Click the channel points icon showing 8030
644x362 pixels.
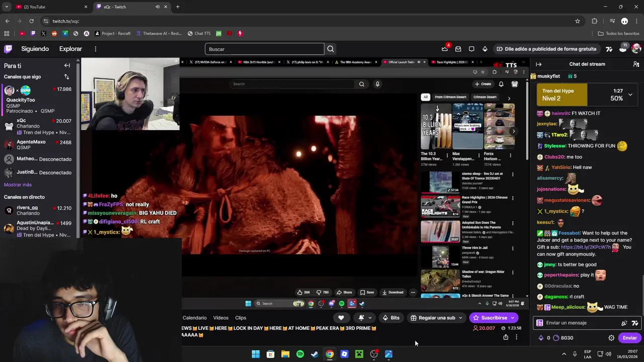(x=556, y=338)
